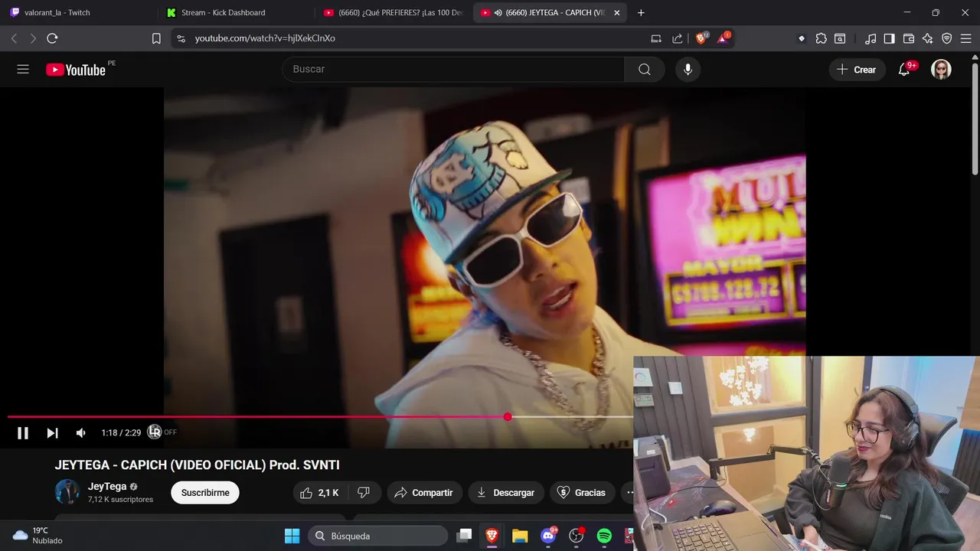The image size is (980, 551).
Task: Click the share icon in address bar
Action: pos(677,38)
